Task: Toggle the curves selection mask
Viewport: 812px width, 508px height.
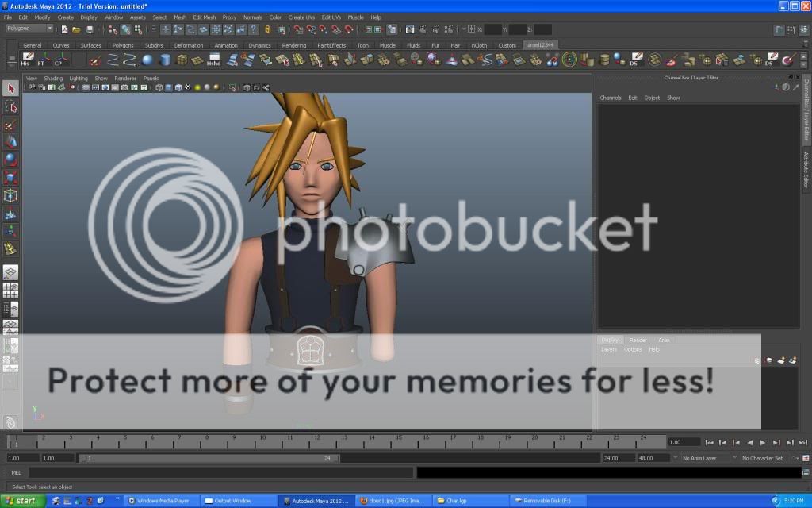Action: [x=190, y=29]
